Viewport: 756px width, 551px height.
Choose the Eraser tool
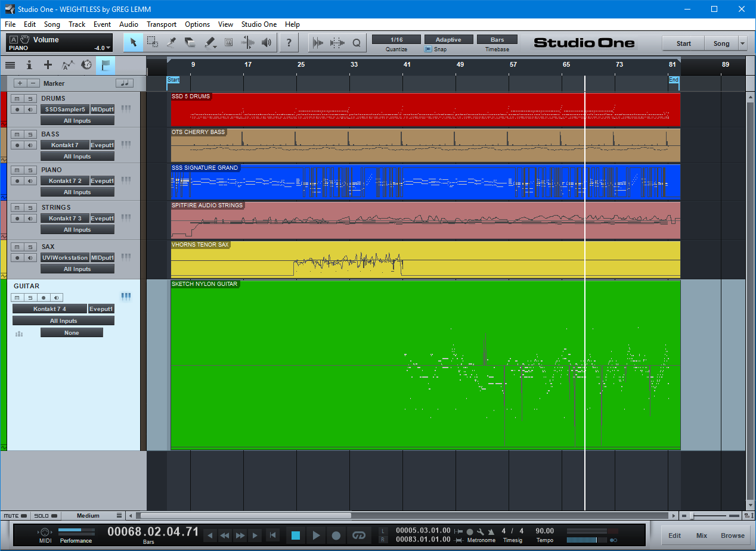pyautogui.click(x=190, y=42)
